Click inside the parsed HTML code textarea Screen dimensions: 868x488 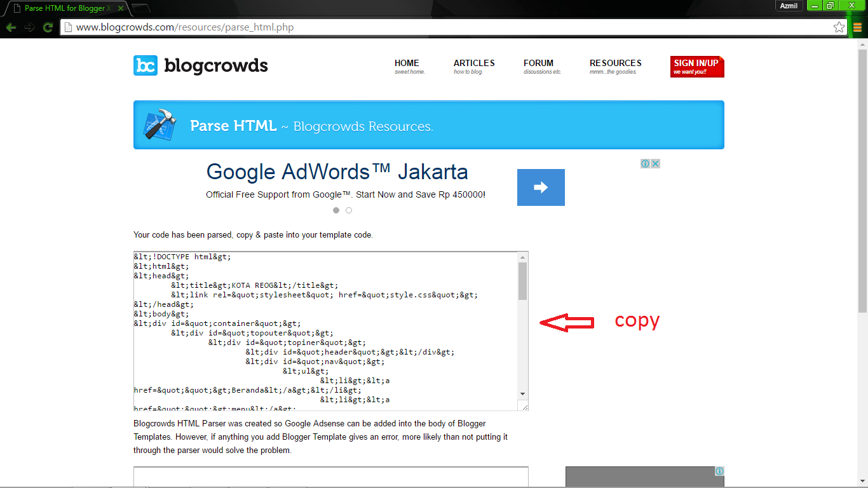coord(325,331)
